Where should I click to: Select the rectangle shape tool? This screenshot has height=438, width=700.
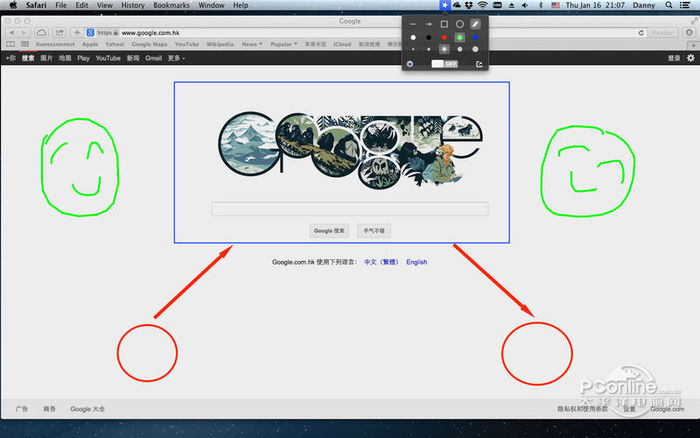point(444,24)
